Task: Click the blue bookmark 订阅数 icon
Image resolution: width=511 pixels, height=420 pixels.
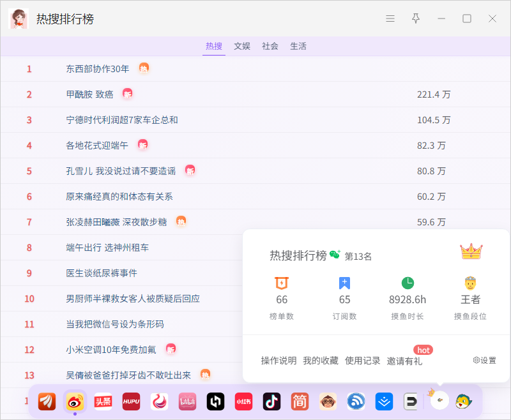Action: 344,283
